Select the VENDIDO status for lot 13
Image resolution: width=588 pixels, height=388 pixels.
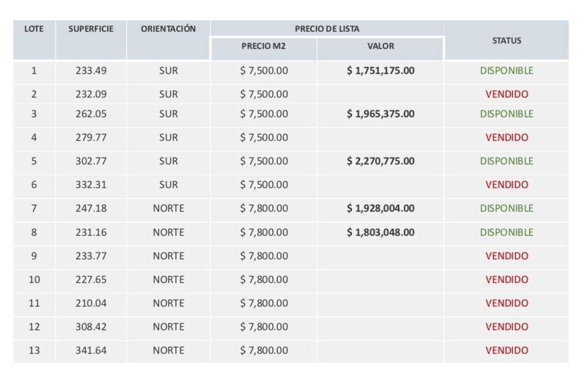[506, 351]
